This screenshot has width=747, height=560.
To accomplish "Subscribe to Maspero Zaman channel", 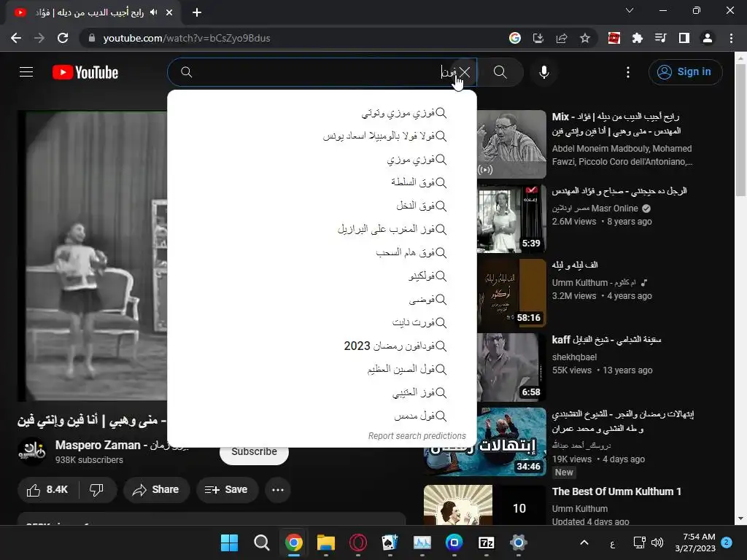I will pyautogui.click(x=254, y=452).
